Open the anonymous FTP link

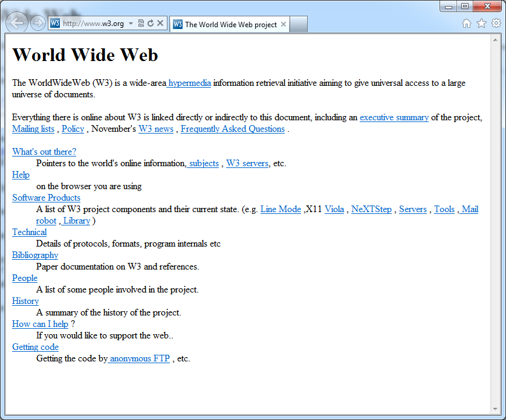(140, 358)
